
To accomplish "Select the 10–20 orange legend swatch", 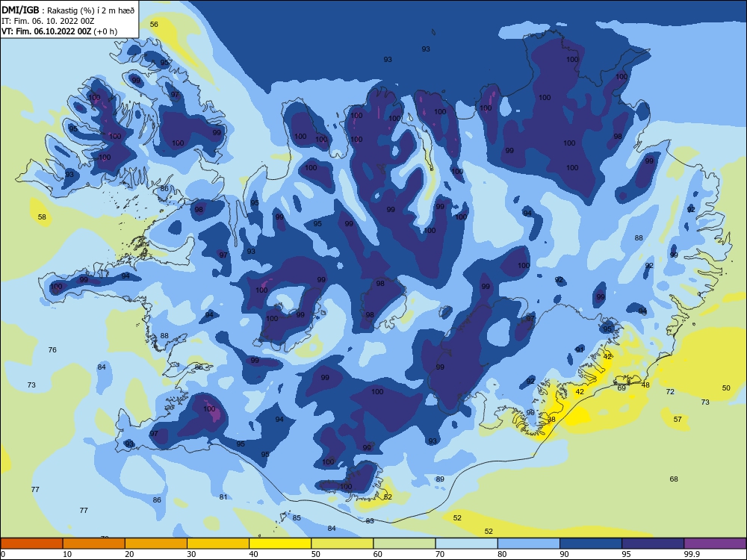I will coord(94,544).
